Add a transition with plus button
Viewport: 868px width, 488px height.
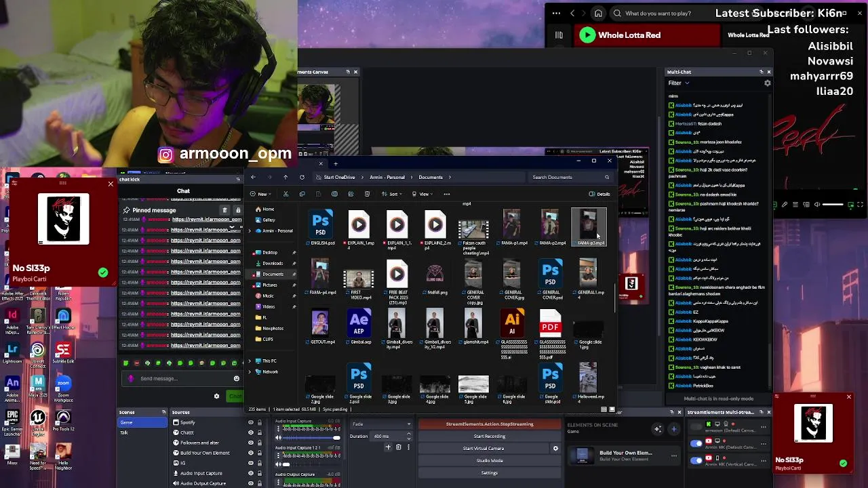coord(388,447)
